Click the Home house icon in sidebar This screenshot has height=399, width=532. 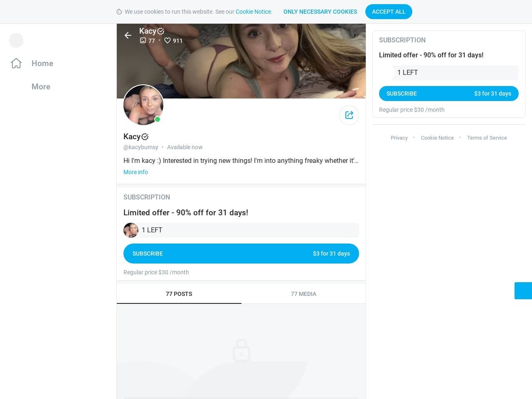tap(16, 63)
